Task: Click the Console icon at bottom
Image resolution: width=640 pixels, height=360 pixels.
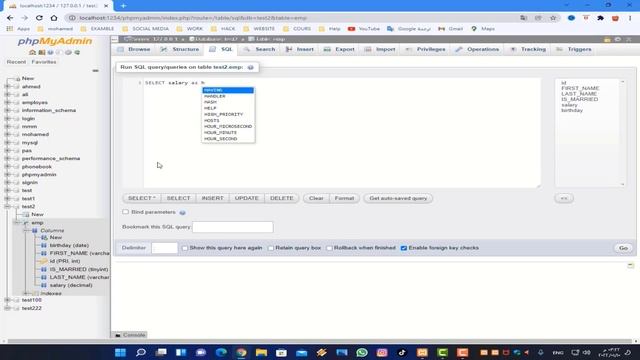Action: [118, 335]
